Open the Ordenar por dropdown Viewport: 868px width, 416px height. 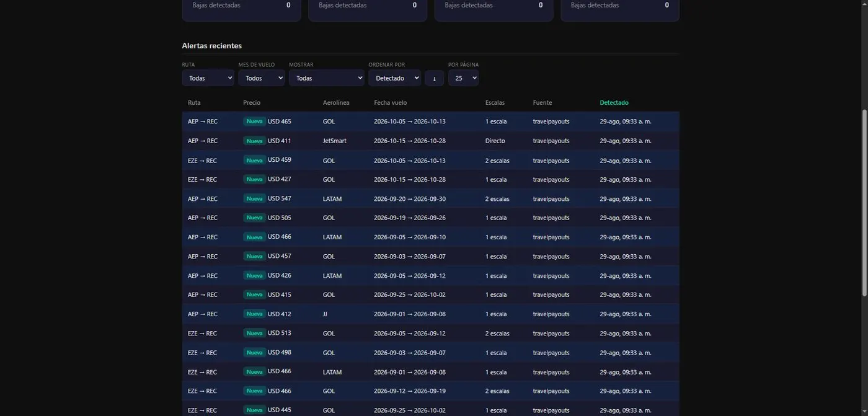click(x=395, y=78)
